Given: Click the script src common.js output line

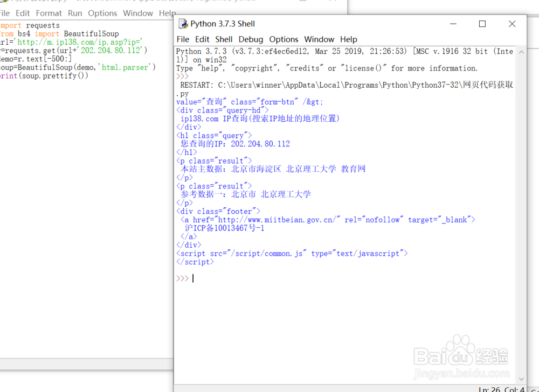Looking at the screenshot, I should click(292, 254).
